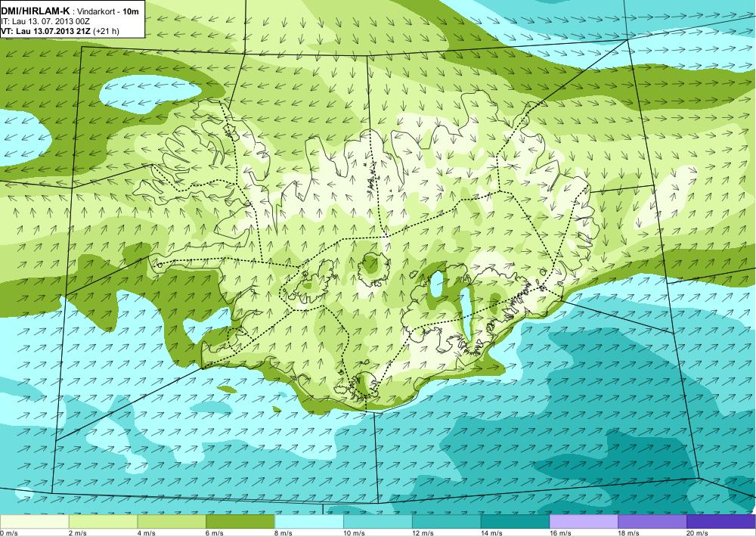Viewport: 756px width, 537px height.
Task: Click the '16 m/s' legend label
Action: coord(559,533)
